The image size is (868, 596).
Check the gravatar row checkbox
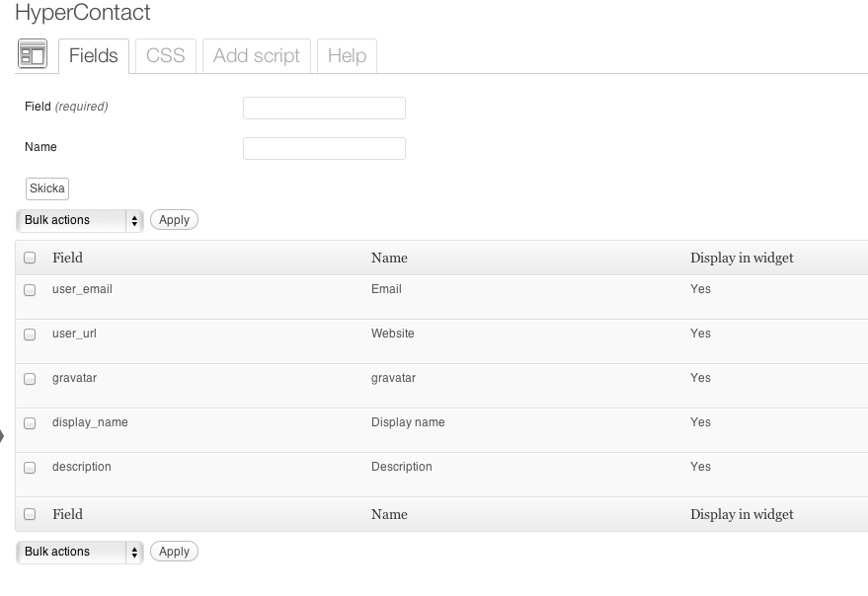pos(30,379)
